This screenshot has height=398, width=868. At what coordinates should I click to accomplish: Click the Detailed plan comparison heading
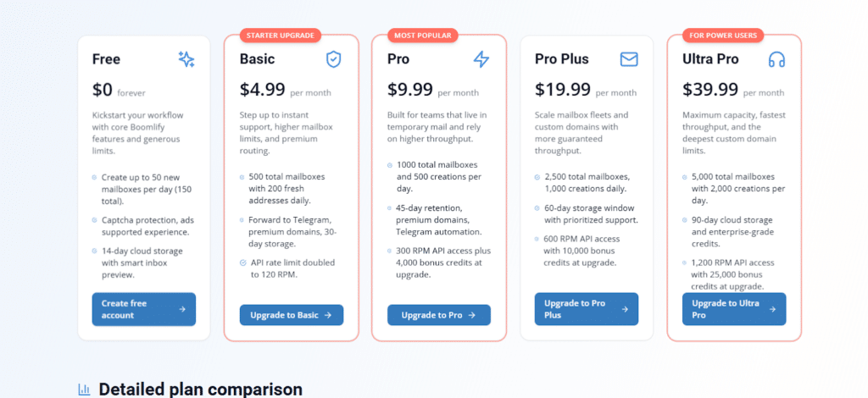200,390
